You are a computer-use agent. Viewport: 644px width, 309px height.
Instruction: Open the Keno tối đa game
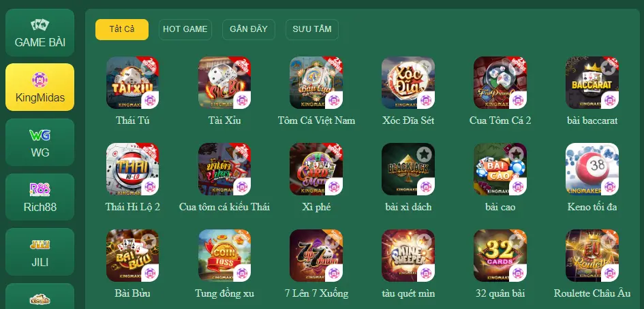(x=592, y=169)
